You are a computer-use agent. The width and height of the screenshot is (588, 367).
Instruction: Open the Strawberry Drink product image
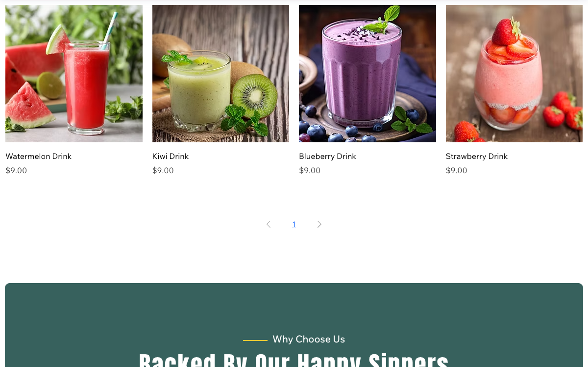click(x=514, y=74)
